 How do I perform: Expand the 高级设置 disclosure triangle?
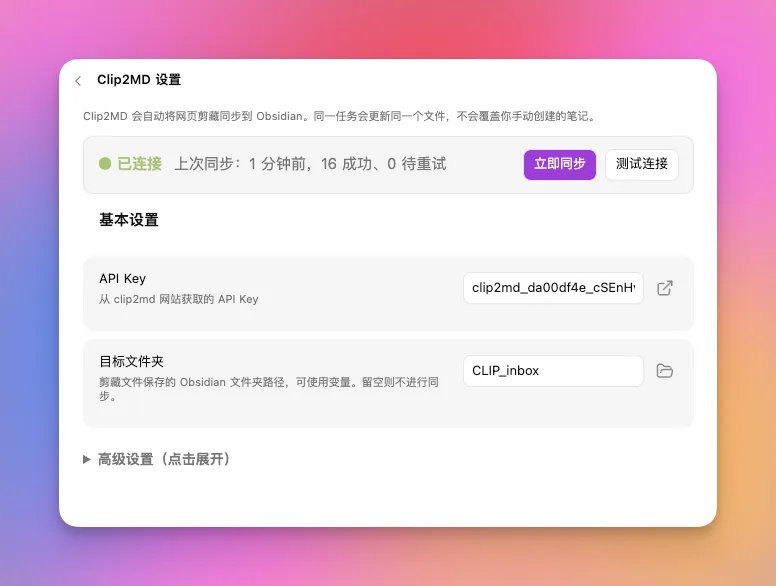(x=87, y=459)
